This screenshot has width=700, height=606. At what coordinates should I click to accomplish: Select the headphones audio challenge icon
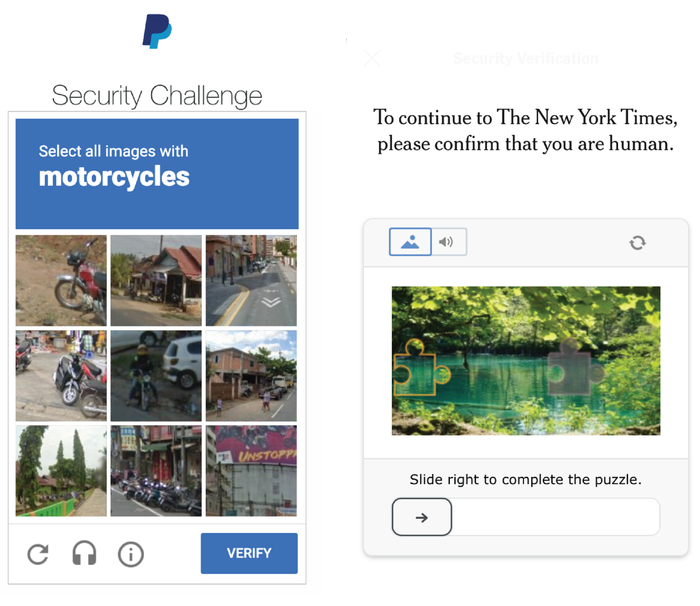coord(84,554)
